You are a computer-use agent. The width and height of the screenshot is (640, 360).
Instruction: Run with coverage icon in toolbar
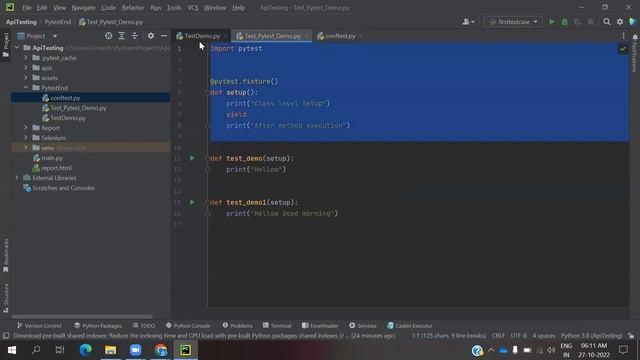[578, 22]
